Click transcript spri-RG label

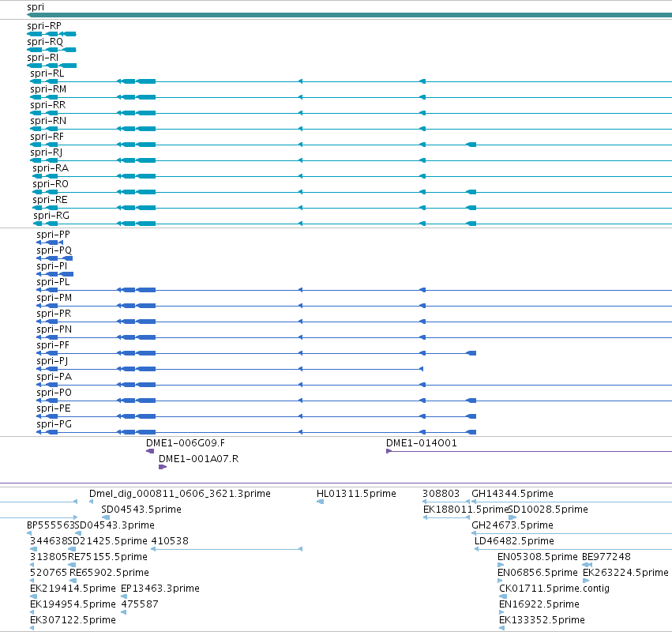tap(51, 216)
